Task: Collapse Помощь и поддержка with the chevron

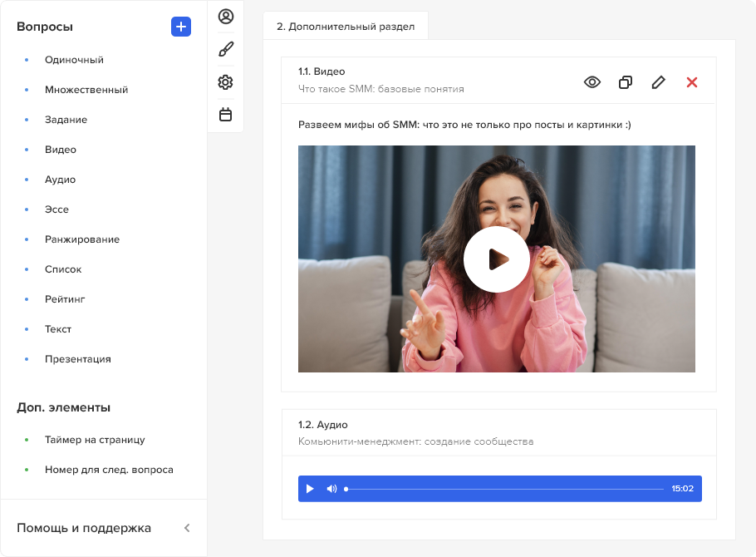Action: (187, 528)
